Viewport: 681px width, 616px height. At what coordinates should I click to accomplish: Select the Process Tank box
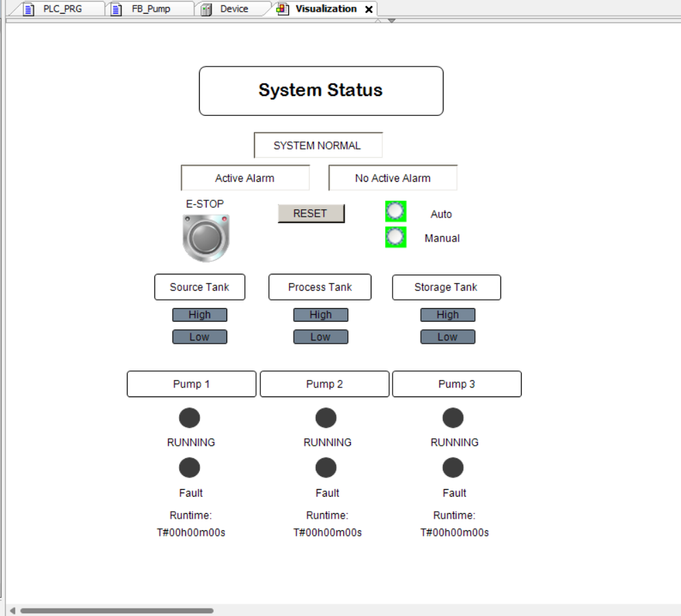coord(320,287)
